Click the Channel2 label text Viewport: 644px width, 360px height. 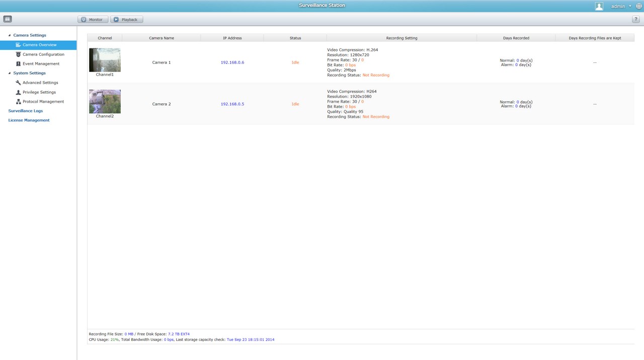coord(105,116)
